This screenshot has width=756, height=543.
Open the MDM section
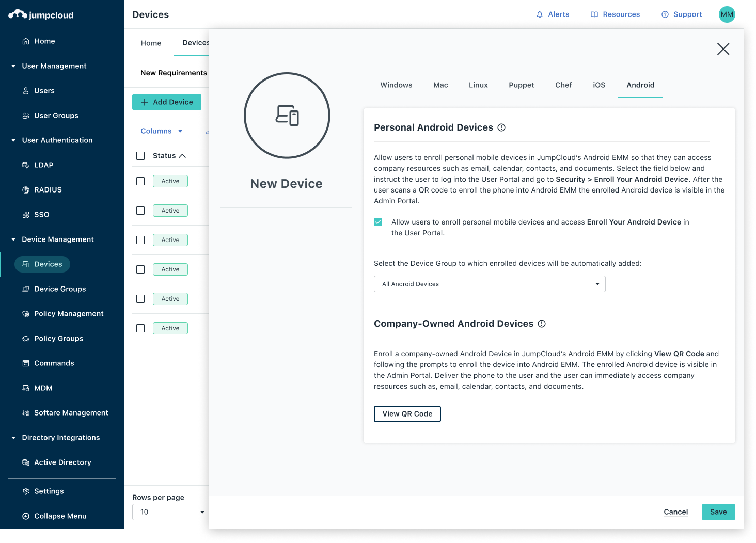click(x=43, y=388)
